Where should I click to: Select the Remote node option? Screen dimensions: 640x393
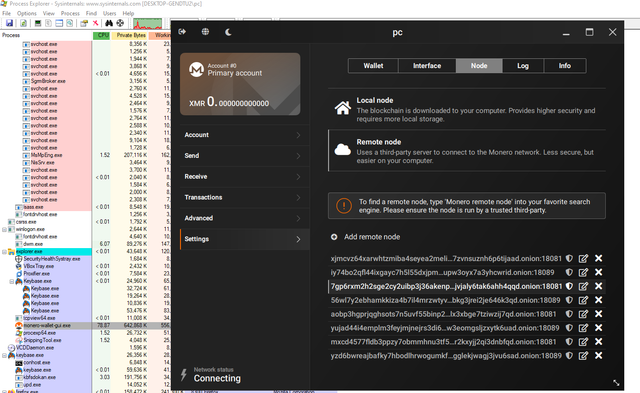(467, 151)
